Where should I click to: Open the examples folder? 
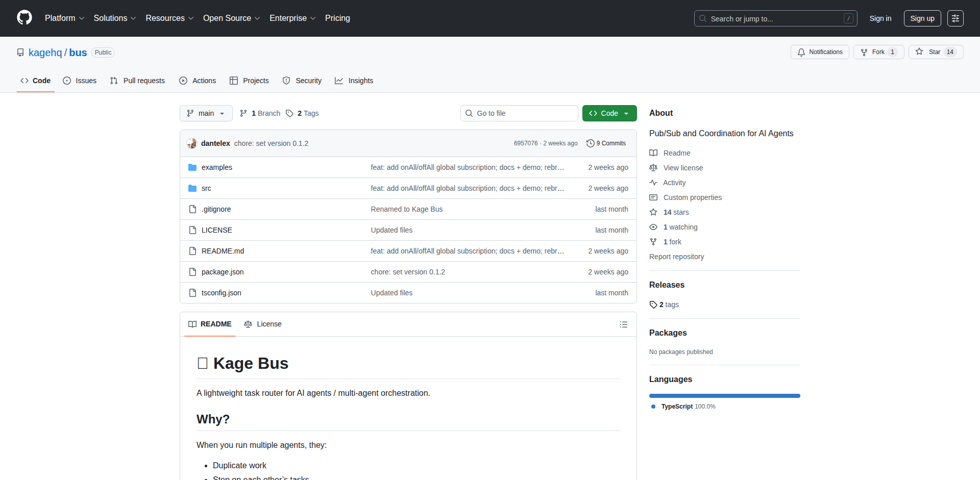(217, 167)
